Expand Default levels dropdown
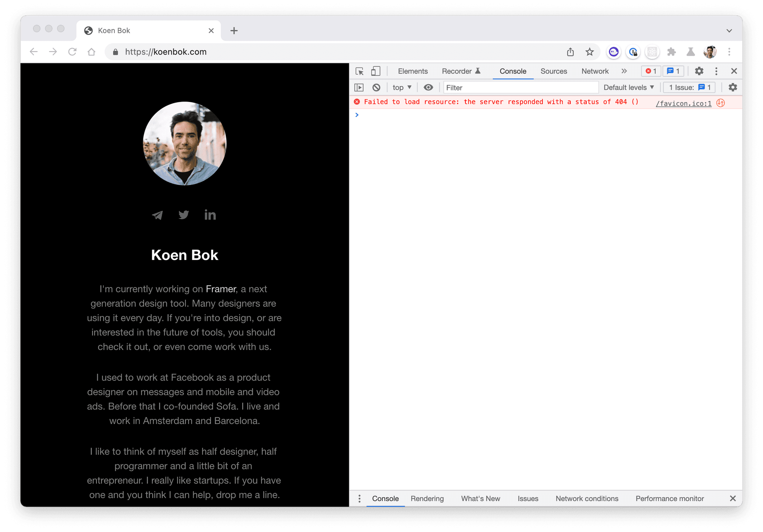The image size is (763, 532). pos(629,87)
